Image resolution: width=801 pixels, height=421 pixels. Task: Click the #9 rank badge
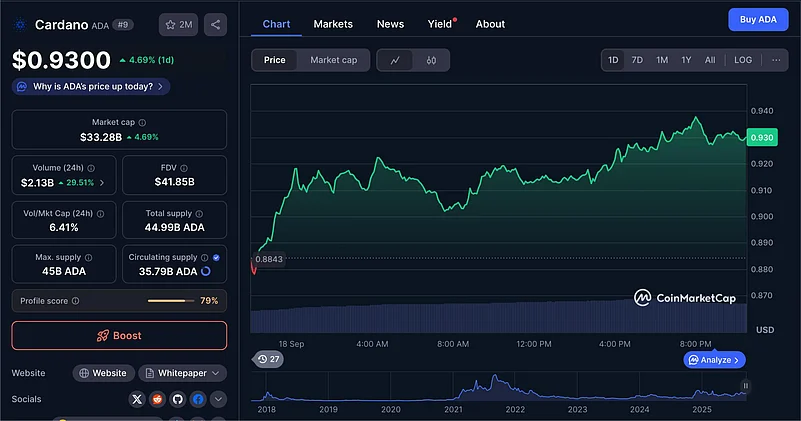[x=123, y=25]
